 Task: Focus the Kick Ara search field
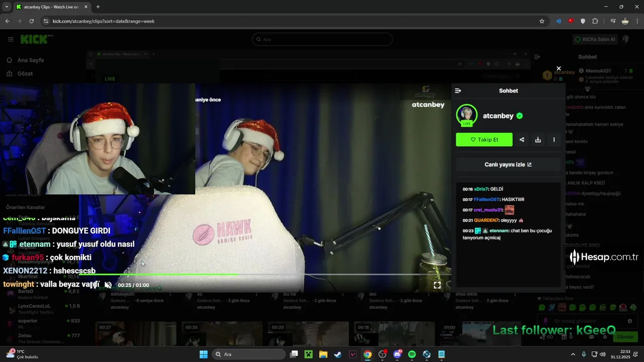point(322,39)
